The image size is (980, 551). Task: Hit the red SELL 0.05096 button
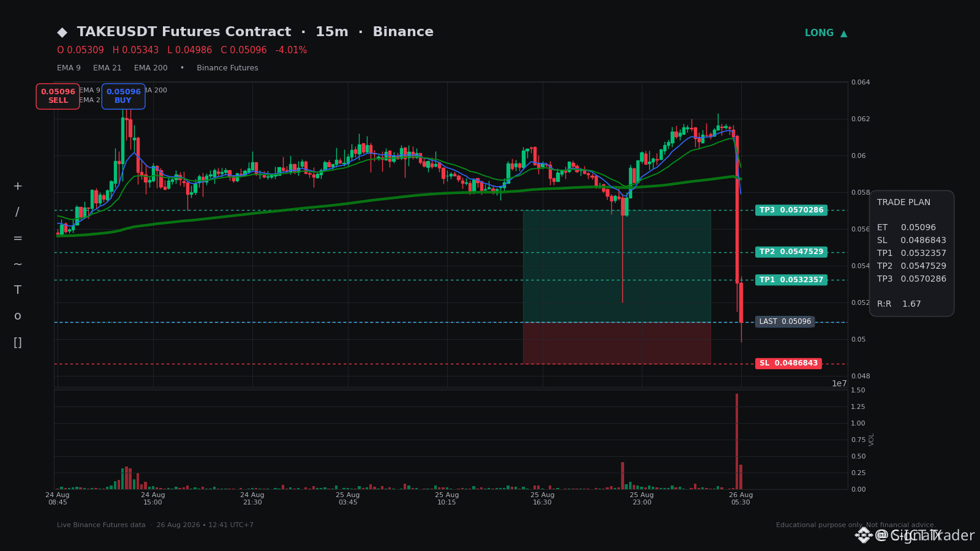(58, 96)
